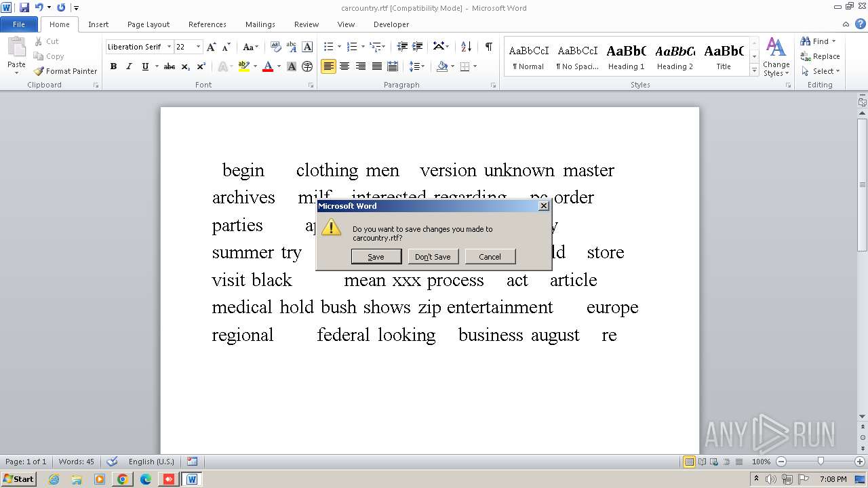Apply strikethrough formatting

[170, 66]
